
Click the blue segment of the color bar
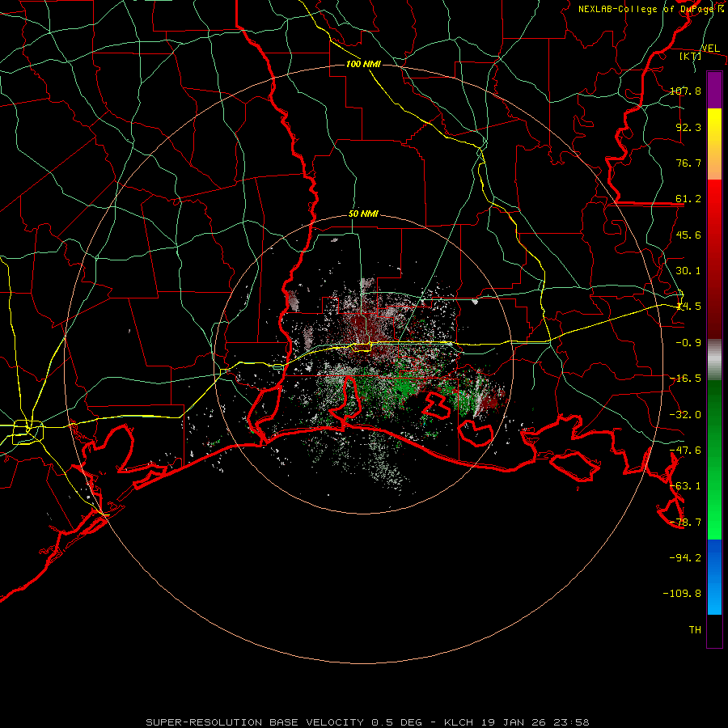pyautogui.click(x=714, y=577)
